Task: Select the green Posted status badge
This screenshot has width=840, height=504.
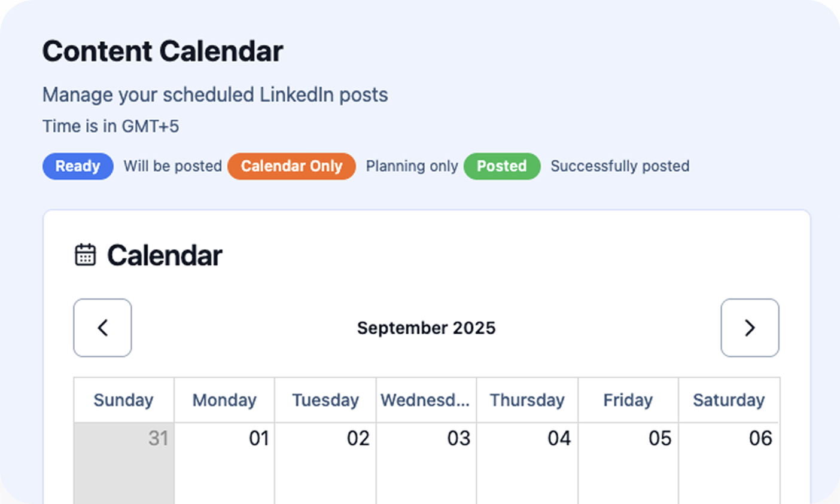Action: click(502, 166)
